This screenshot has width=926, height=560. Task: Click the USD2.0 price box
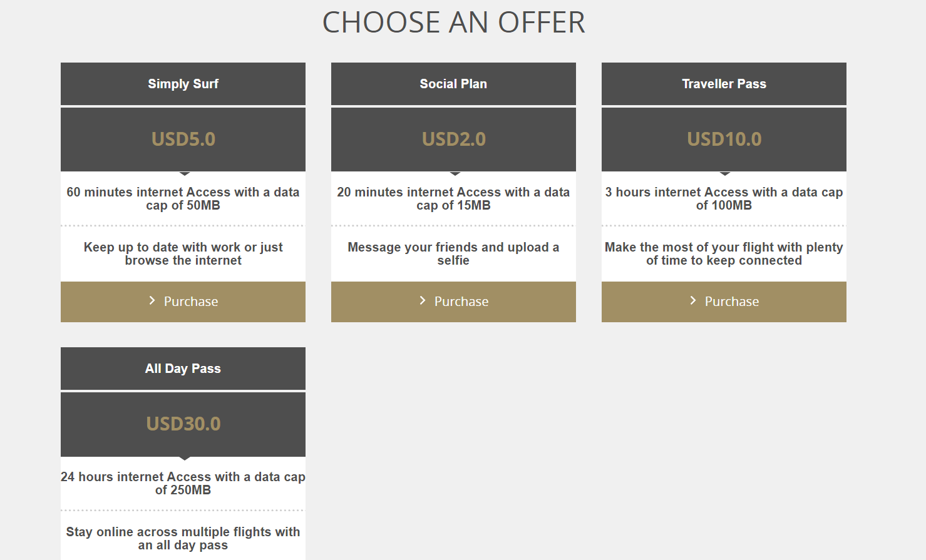453,140
